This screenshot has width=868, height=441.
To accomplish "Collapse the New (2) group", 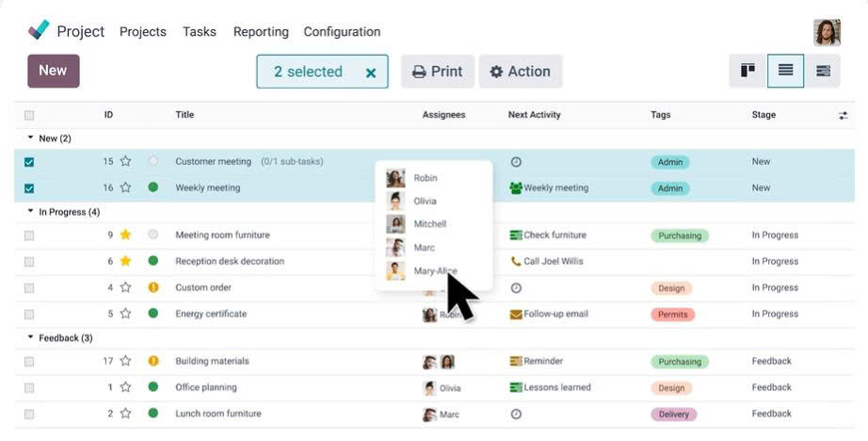I will [x=31, y=139].
